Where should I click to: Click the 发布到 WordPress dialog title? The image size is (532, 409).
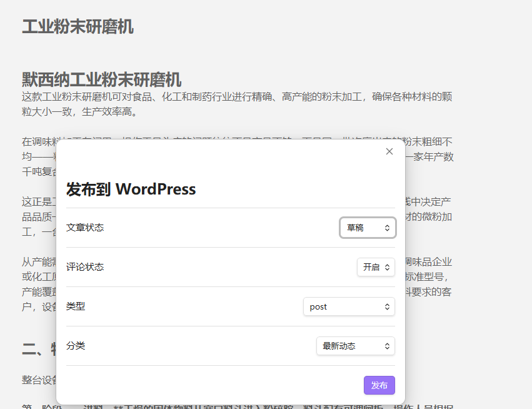point(131,189)
